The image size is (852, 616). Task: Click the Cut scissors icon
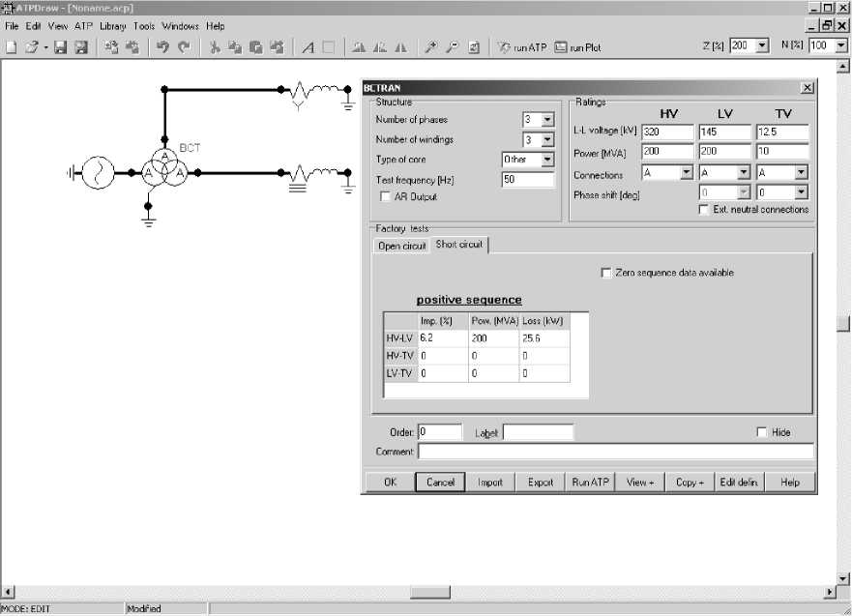click(215, 46)
